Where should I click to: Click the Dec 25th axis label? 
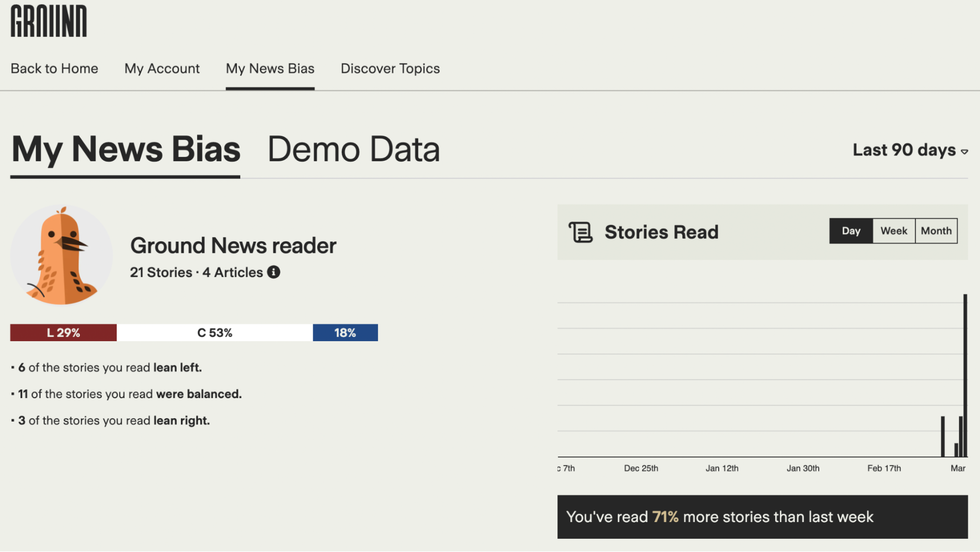click(x=641, y=468)
